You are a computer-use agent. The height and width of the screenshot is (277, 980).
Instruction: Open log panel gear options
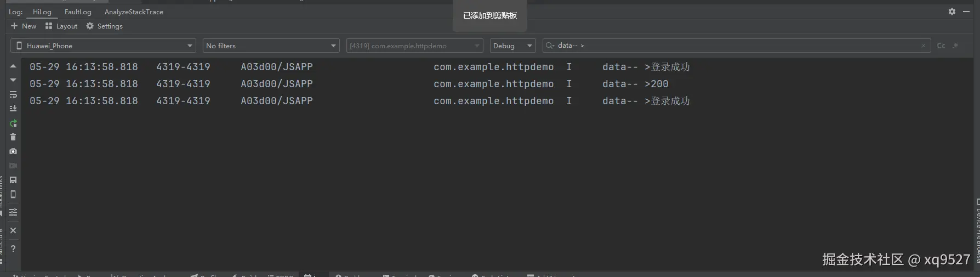[952, 12]
